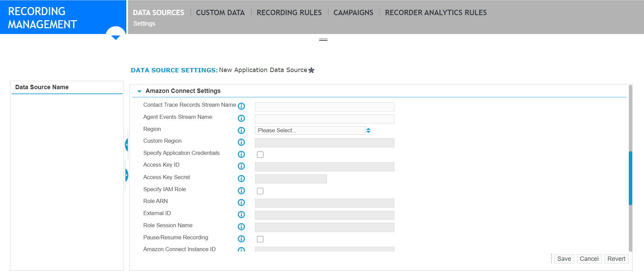Click the External ID field

(x=324, y=215)
